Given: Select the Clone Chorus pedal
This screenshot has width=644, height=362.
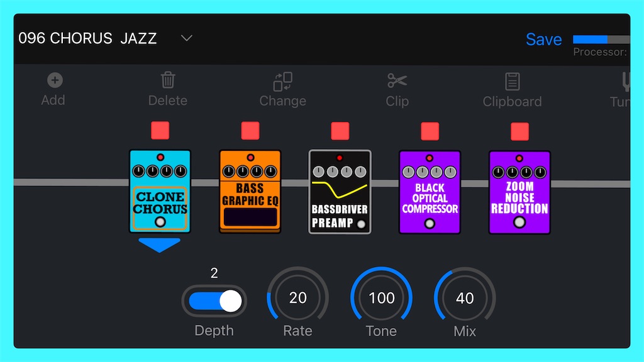Looking at the screenshot, I should (x=160, y=191).
